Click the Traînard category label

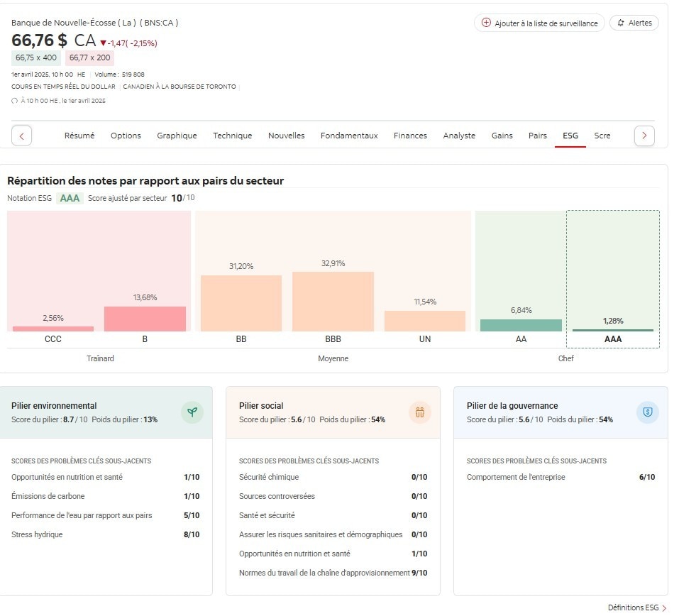click(x=100, y=358)
